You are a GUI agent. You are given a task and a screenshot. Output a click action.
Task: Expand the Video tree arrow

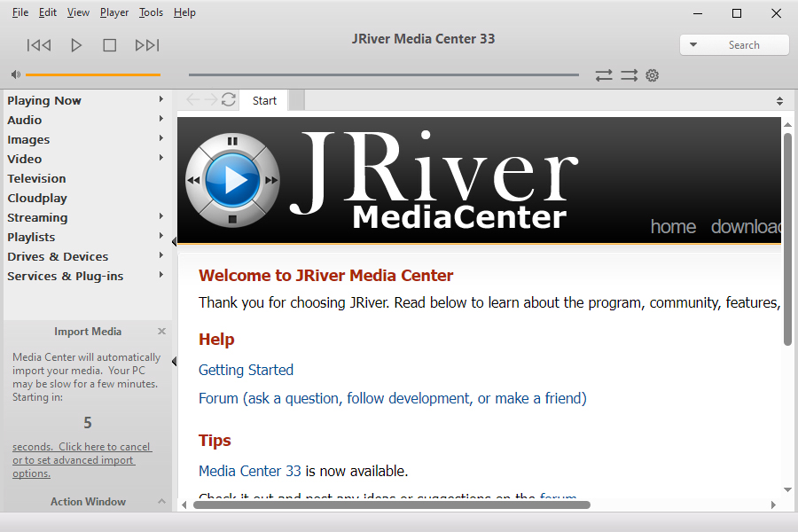pos(160,157)
